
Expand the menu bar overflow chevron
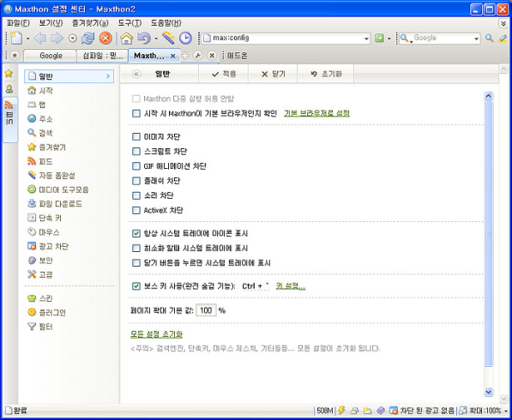pos(503,23)
